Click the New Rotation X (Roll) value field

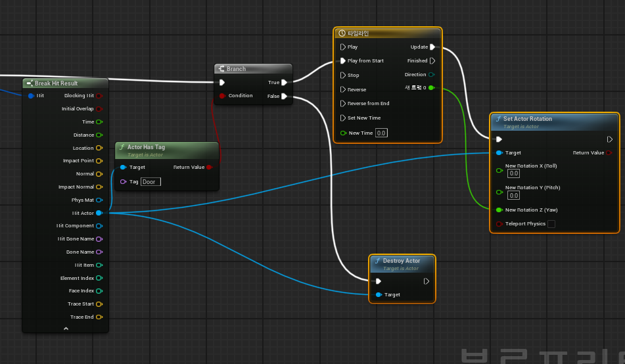pos(513,173)
